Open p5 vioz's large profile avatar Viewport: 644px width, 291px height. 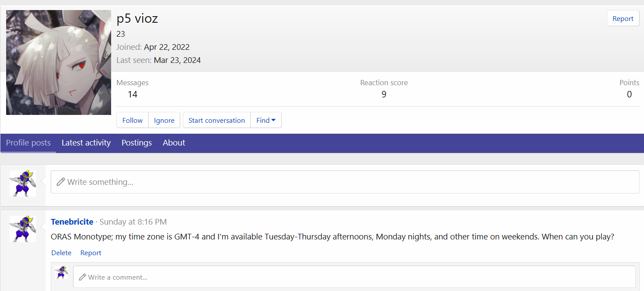pos(59,62)
